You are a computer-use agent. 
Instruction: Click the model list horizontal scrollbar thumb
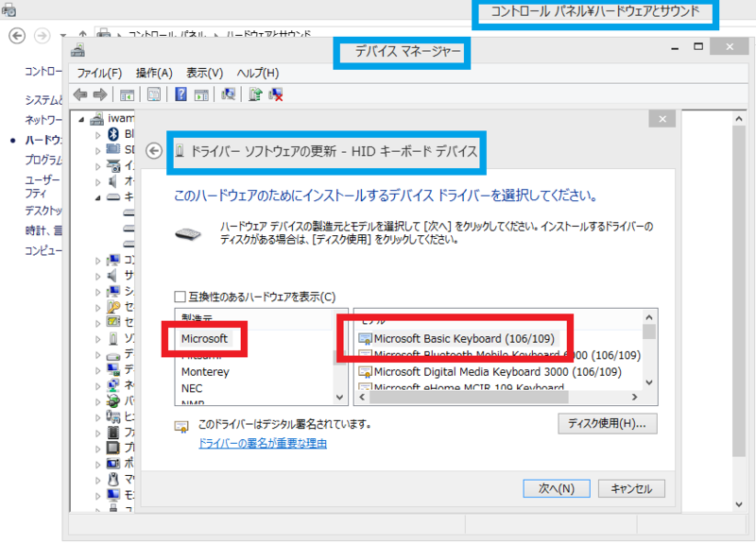[470, 397]
